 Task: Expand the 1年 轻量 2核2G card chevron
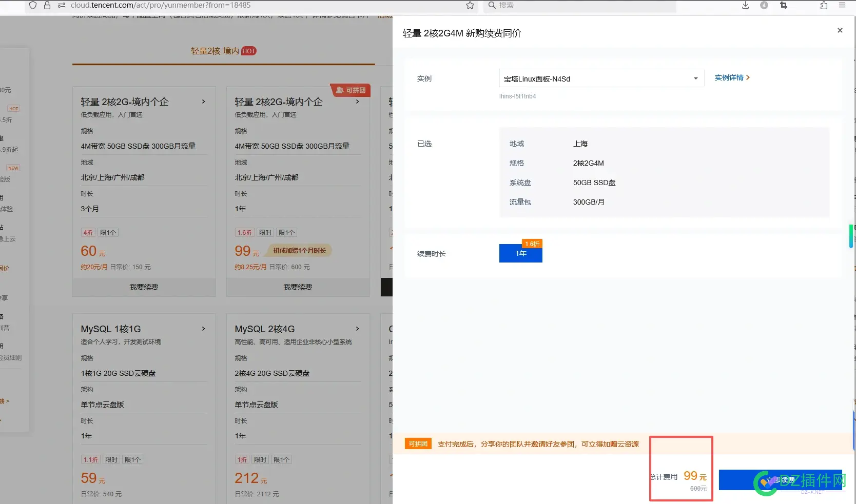pos(358,102)
